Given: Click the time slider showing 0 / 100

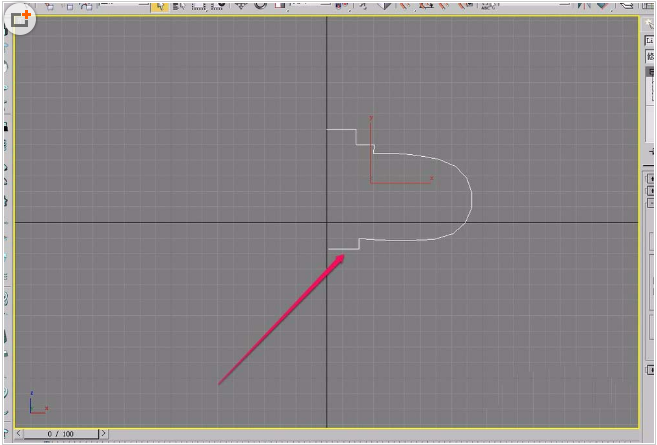Looking at the screenshot, I should point(61,434).
